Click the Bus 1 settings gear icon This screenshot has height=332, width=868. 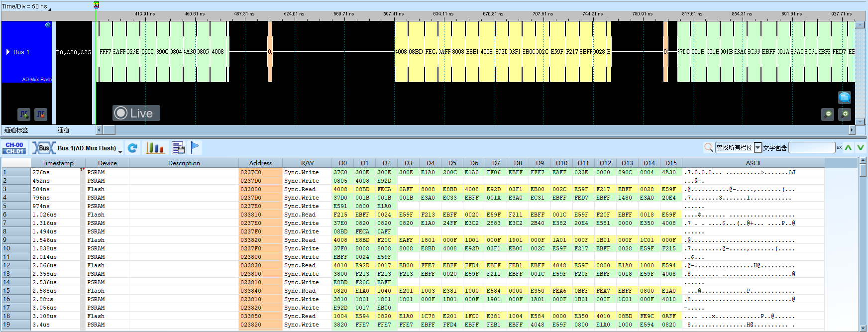point(48,25)
